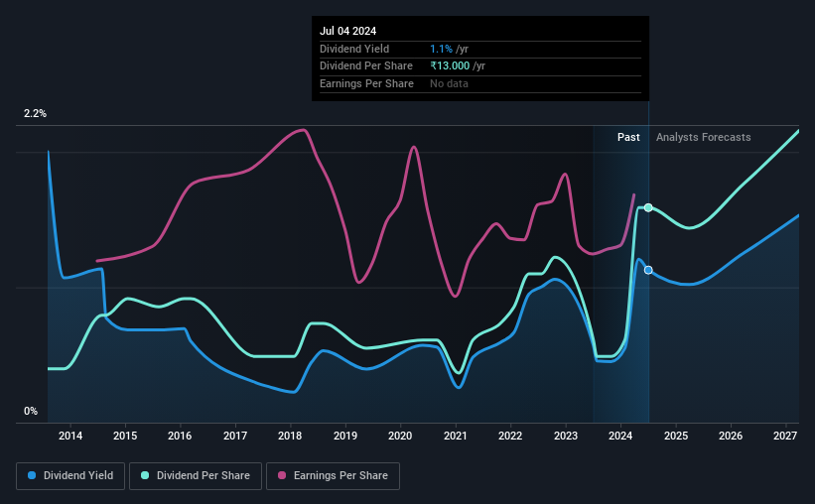
Task: Click the teal Dividend Per Share legend dot
Action: point(145,475)
